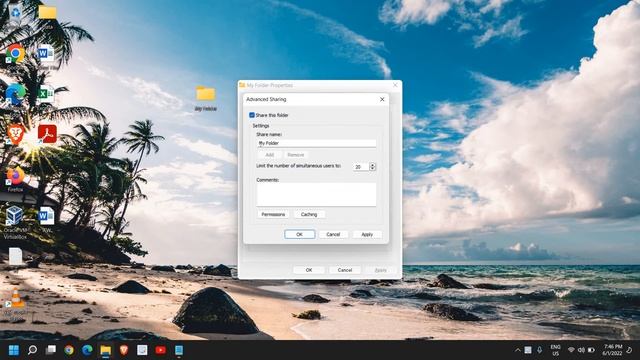Close the Advanced Sharing dialog
Viewport: 640px width, 360px height.
pyautogui.click(x=382, y=99)
